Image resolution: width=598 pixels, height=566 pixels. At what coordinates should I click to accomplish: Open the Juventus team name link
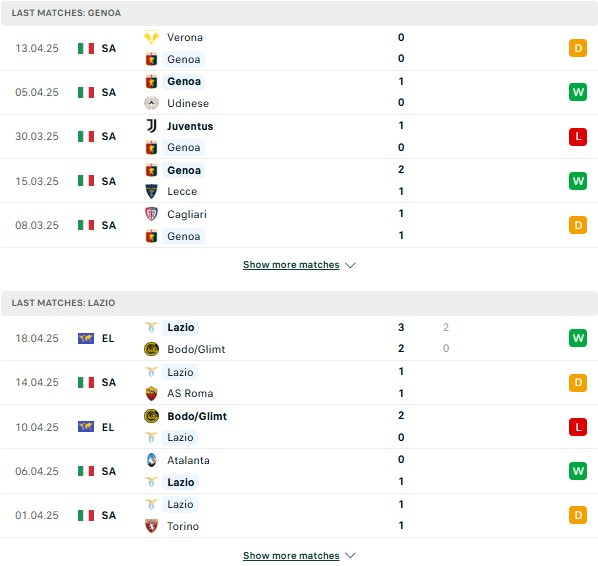190,126
